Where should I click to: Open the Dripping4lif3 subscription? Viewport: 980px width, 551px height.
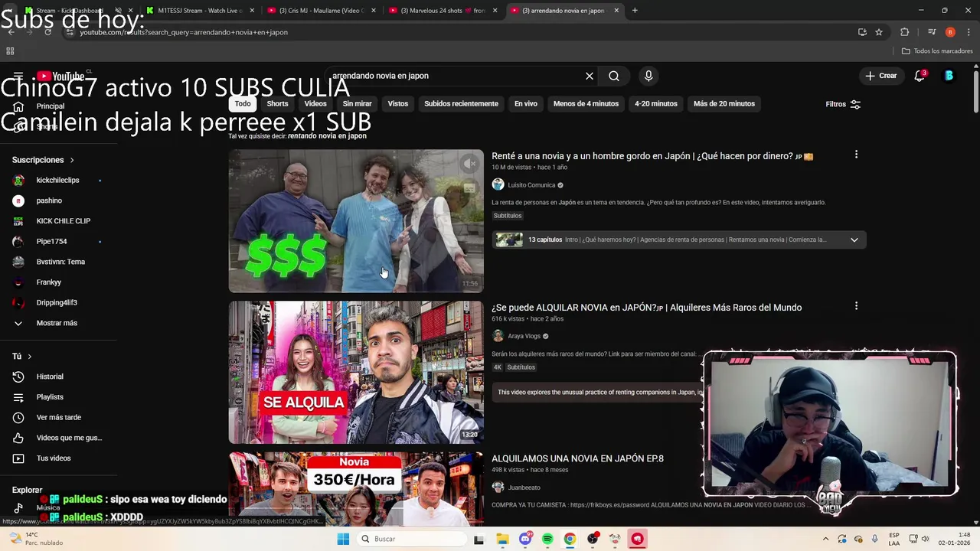click(58, 302)
